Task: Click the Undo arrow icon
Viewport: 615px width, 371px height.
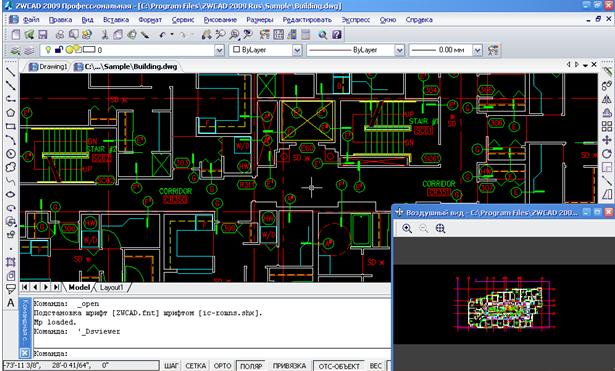Action: click(162, 35)
